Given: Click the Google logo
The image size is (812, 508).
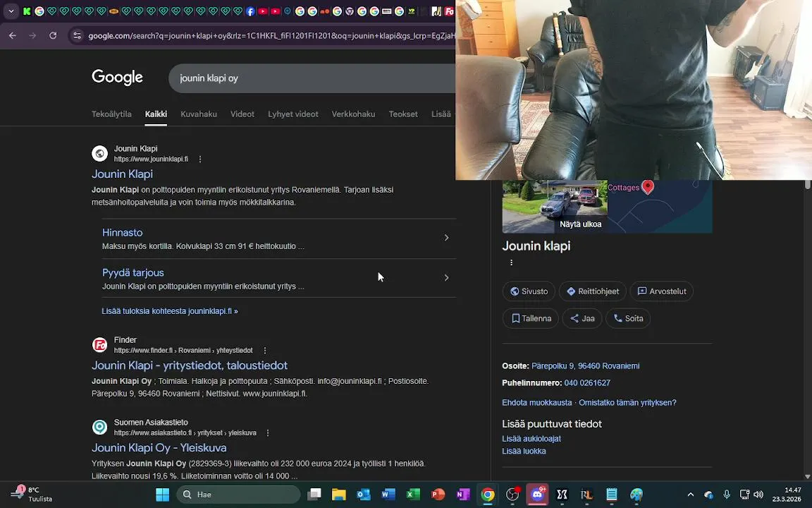Looking at the screenshot, I should click(117, 77).
